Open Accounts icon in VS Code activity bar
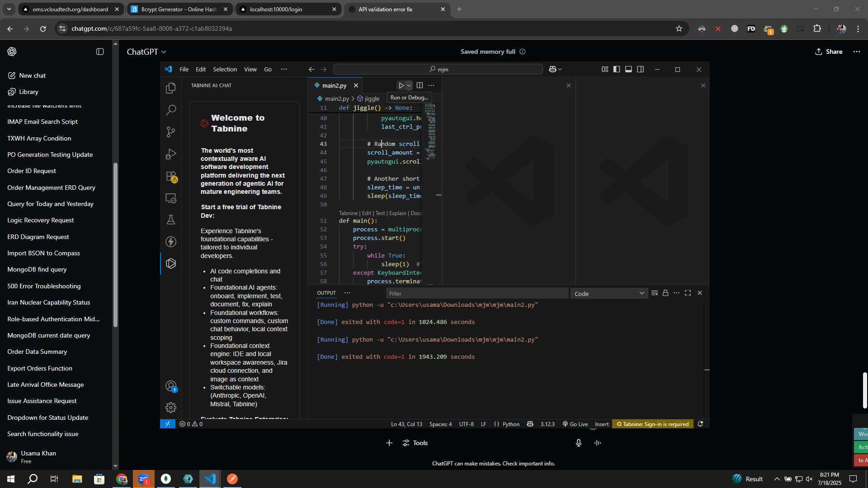This screenshot has width=868, height=488. click(171, 386)
